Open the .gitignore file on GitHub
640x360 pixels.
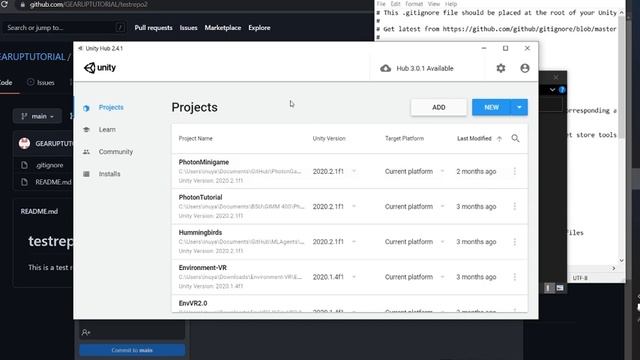pyautogui.click(x=49, y=165)
